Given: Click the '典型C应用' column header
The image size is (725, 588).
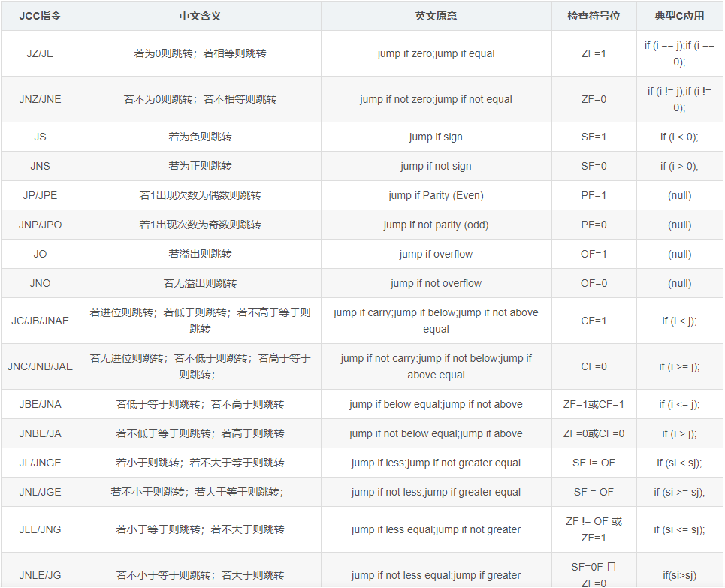Looking at the screenshot, I should (x=679, y=16).
